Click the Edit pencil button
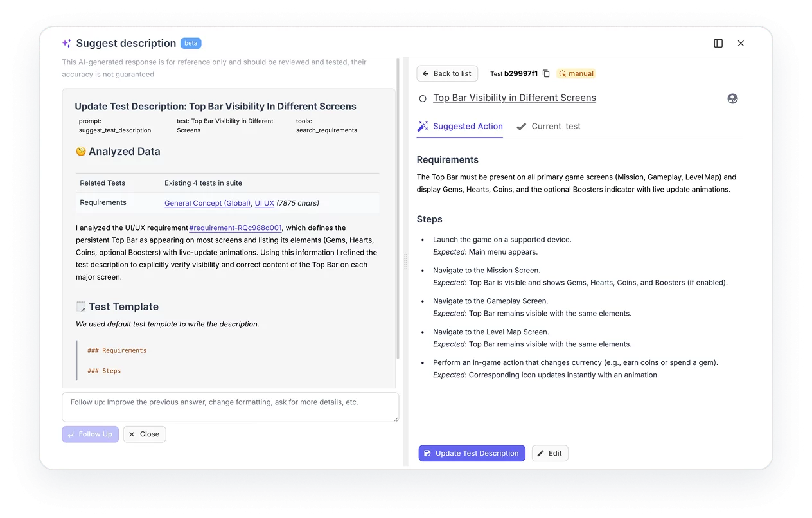The height and width of the screenshot is (518, 812). click(549, 453)
